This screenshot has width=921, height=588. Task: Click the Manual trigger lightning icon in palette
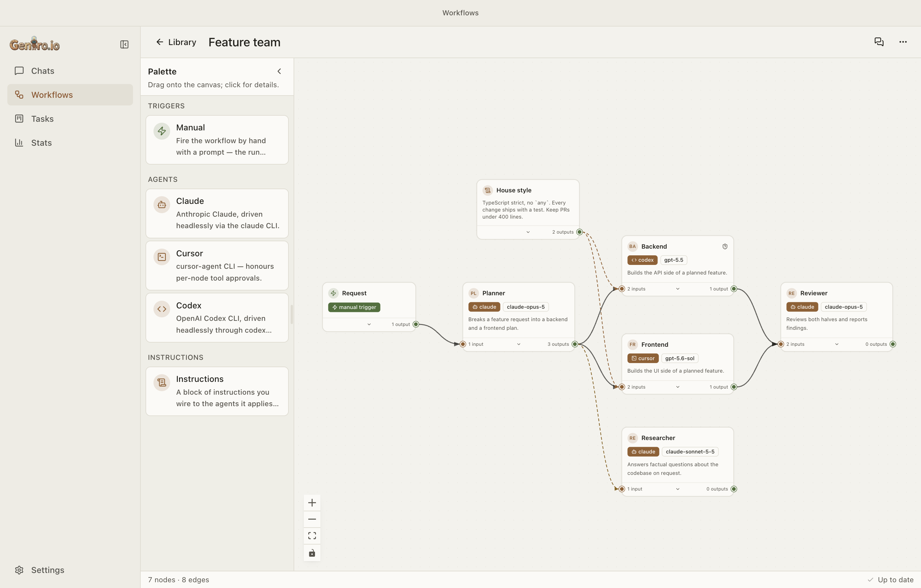[x=162, y=131]
